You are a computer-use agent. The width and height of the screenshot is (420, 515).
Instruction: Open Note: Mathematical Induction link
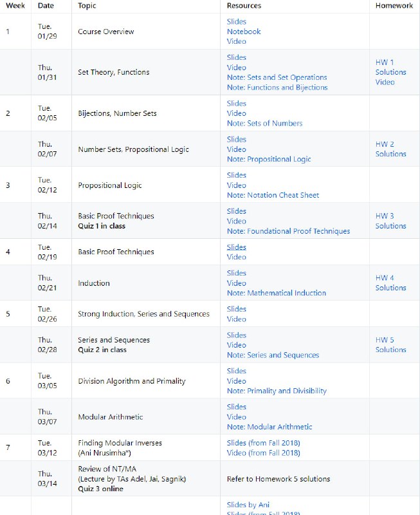[277, 293]
